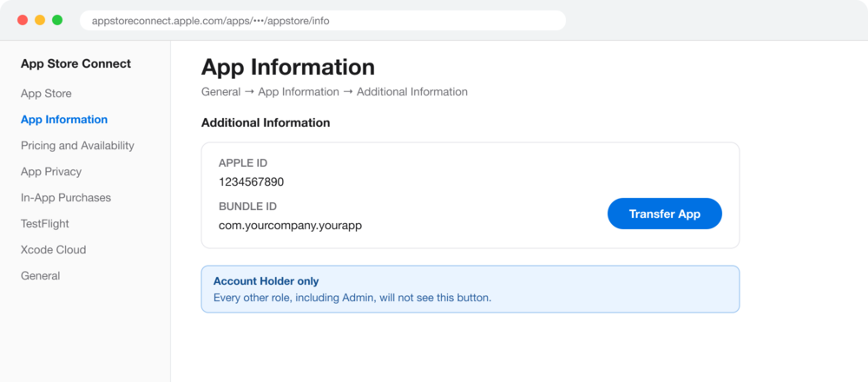The image size is (868, 382).
Task: Open In-App Purchases in sidebar
Action: pos(66,198)
